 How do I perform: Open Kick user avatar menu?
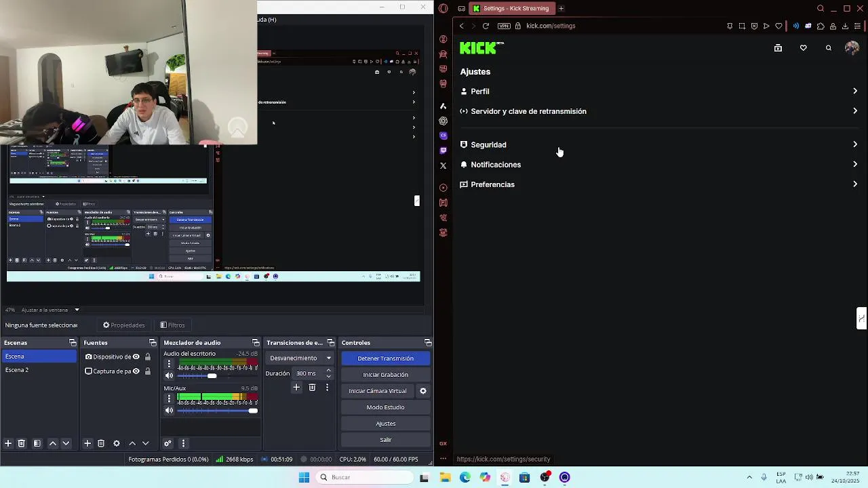point(852,47)
